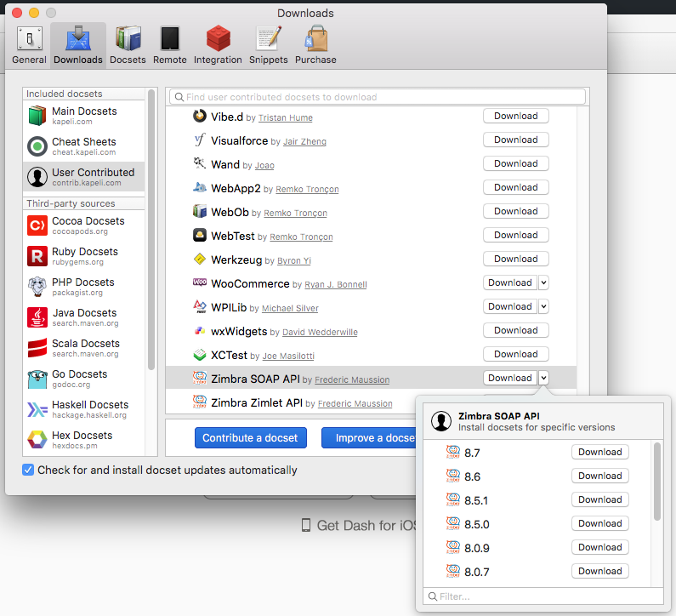676x616 pixels.
Task: Click the WebApp2 docset icon
Action: [x=199, y=187]
